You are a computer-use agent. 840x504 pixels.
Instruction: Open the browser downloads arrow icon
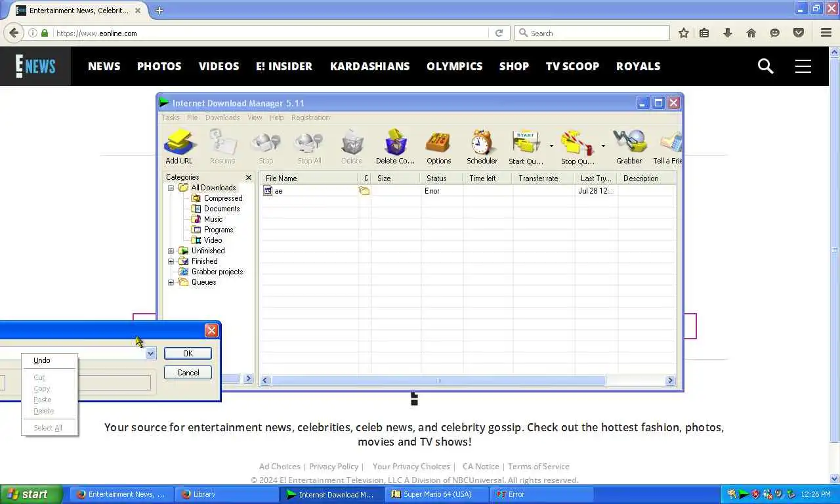(728, 33)
